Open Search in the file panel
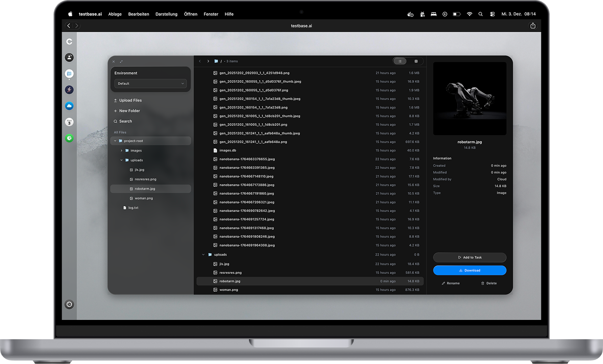This screenshot has height=364, width=603. (x=116, y=121)
